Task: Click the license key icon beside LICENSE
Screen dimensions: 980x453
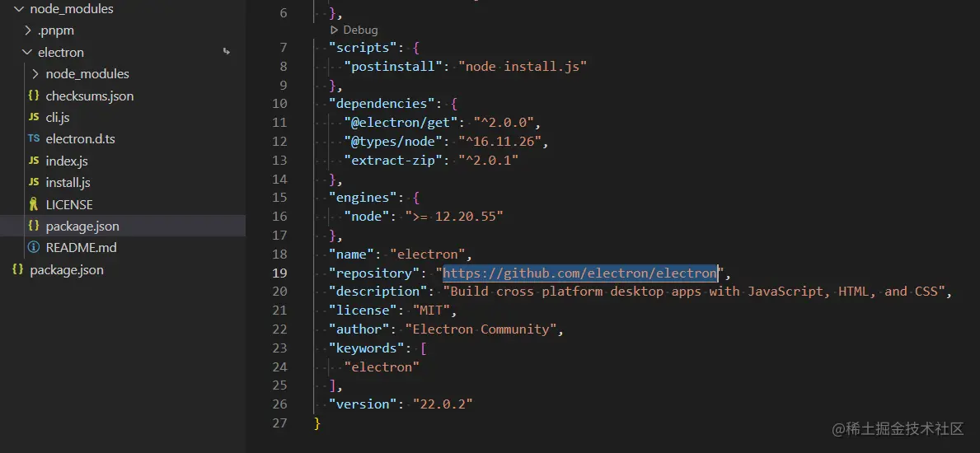Action: click(34, 204)
